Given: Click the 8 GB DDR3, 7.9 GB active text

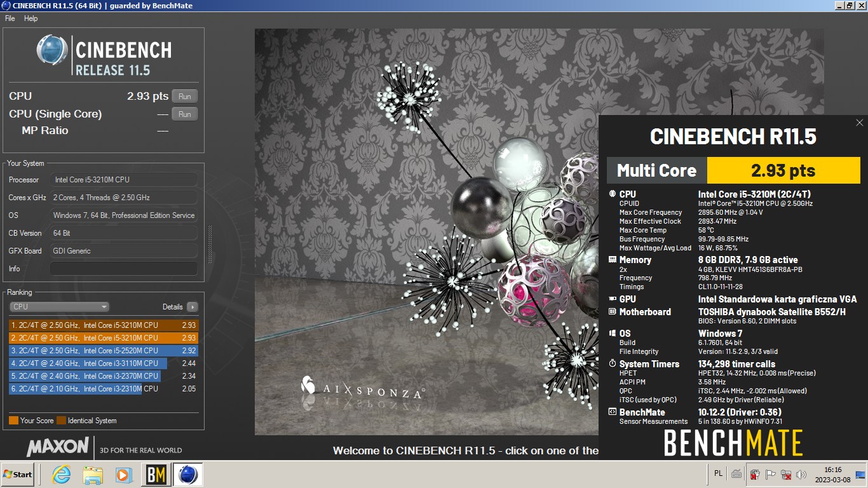Looking at the screenshot, I should 748,259.
